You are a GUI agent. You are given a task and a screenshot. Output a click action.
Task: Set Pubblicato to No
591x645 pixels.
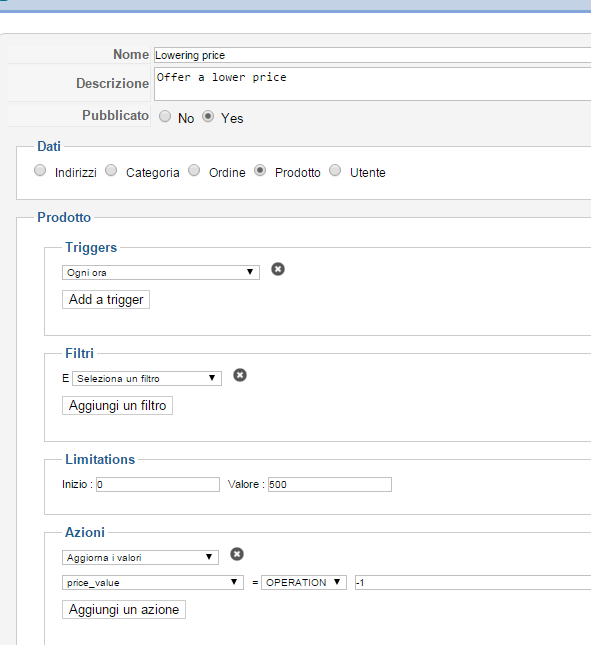point(165,116)
